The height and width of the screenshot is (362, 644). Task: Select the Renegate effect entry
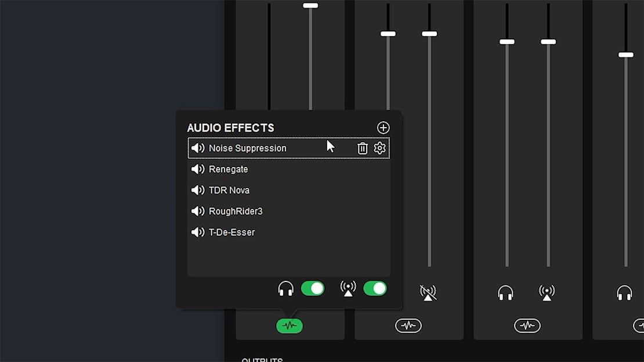coord(228,169)
